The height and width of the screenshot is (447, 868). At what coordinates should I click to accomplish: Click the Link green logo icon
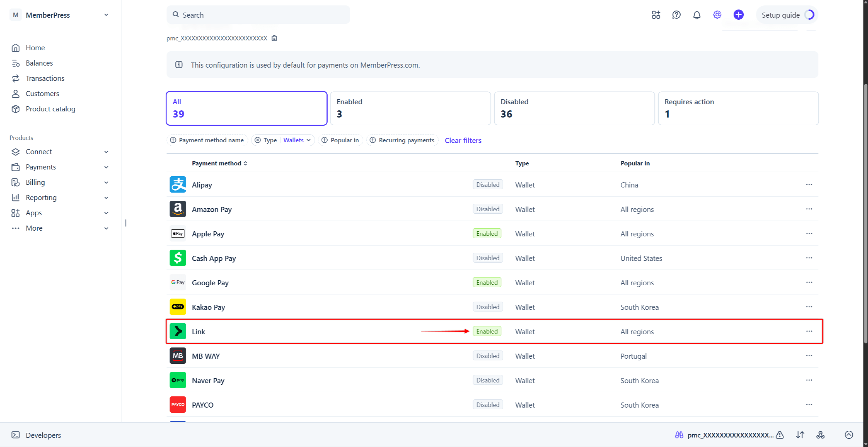[x=178, y=331]
